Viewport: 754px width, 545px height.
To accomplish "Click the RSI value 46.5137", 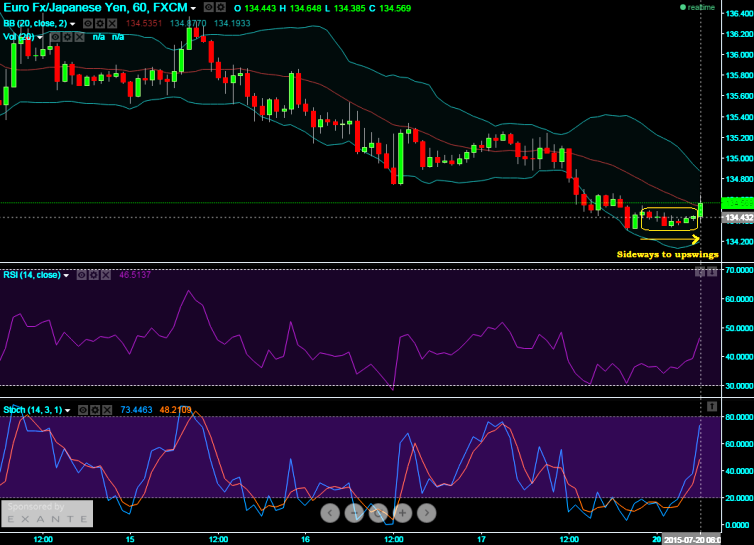I will [135, 275].
